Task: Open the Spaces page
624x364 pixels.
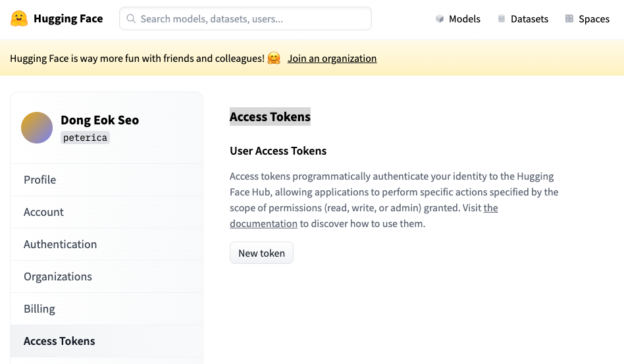Action: 587,18
